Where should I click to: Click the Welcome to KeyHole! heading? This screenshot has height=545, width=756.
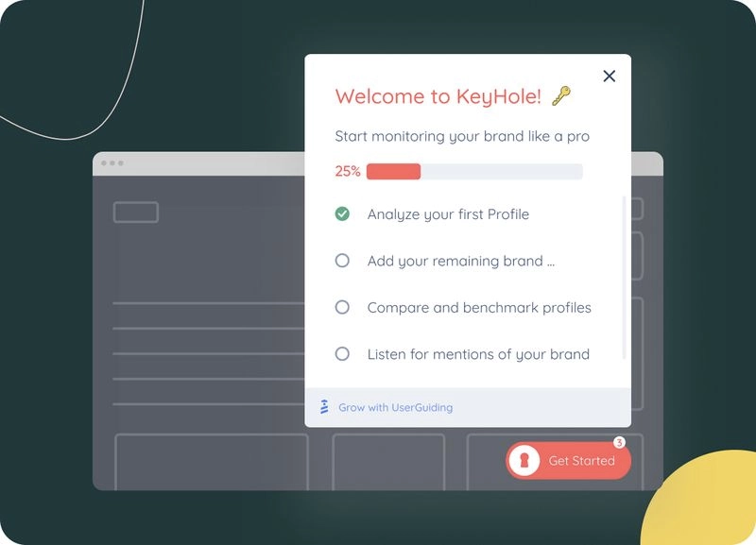point(438,96)
